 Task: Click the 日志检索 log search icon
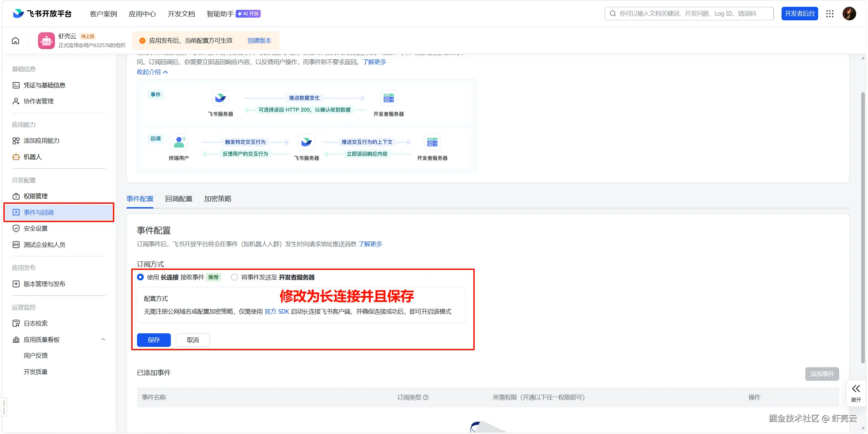[x=16, y=323]
